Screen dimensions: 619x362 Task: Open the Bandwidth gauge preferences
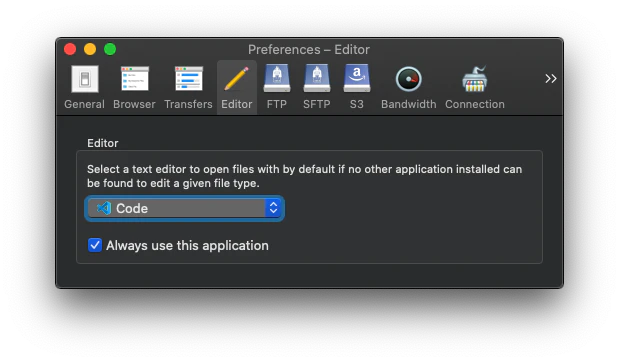tap(409, 88)
